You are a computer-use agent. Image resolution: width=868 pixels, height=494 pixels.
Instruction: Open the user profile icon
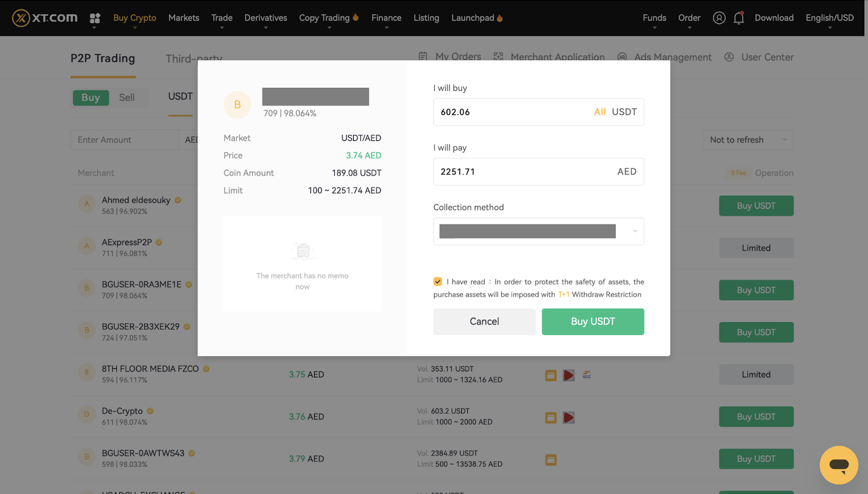pos(719,18)
